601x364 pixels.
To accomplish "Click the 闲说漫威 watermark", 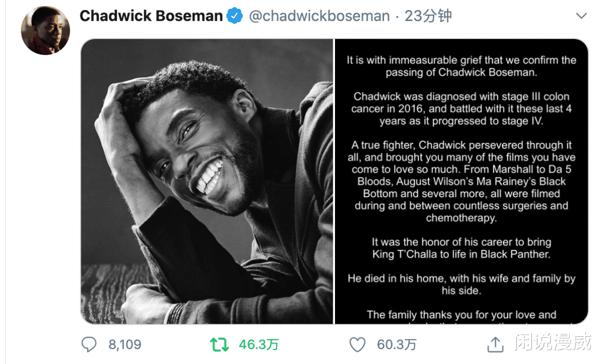I will [553, 342].
